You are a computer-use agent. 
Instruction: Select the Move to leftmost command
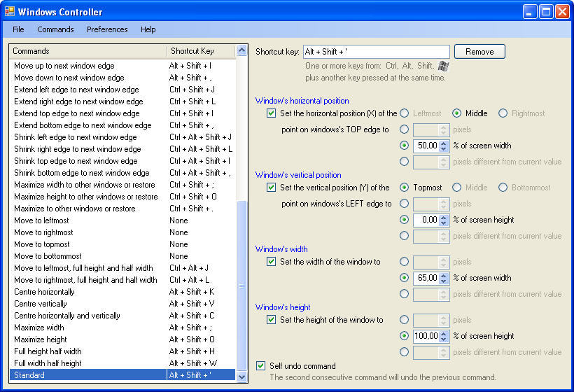click(x=122, y=220)
